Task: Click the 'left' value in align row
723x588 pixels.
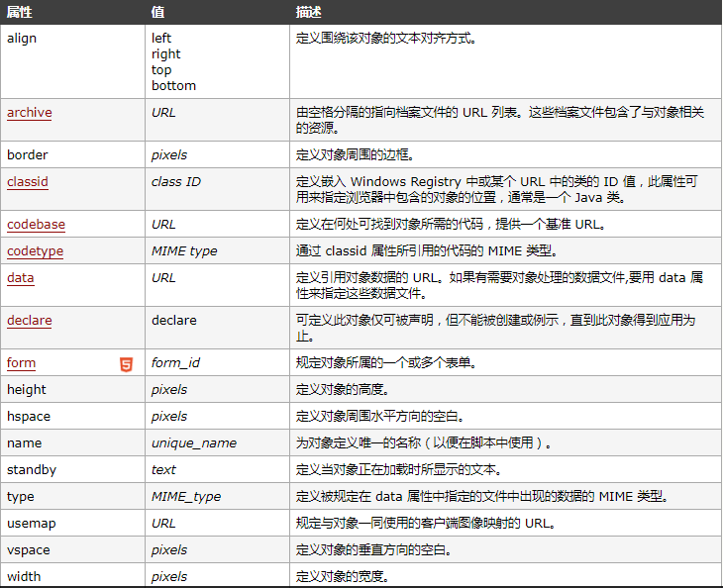Action: coord(161,38)
